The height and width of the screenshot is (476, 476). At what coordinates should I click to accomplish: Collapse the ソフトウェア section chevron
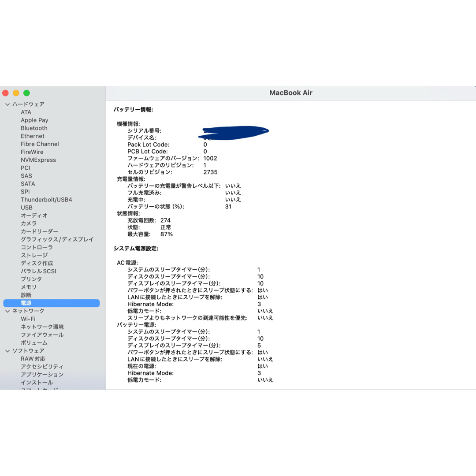(x=7, y=351)
